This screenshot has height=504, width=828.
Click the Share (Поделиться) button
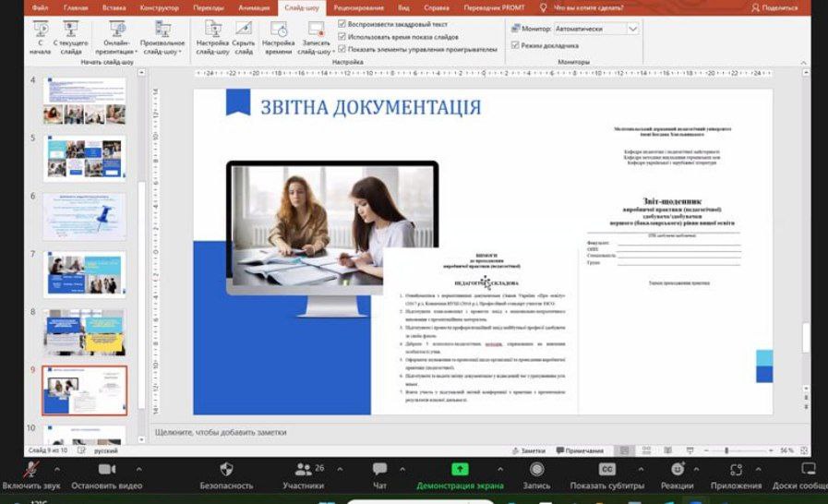coord(774,7)
